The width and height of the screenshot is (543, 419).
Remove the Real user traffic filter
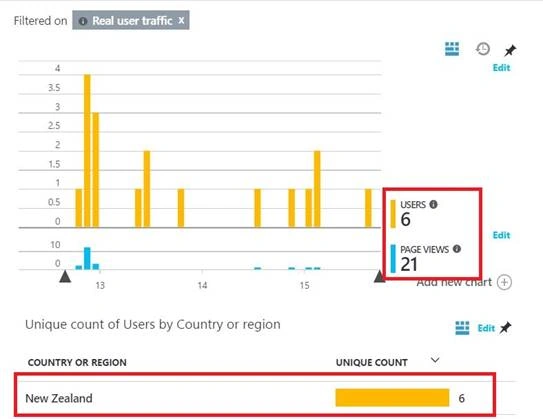(x=181, y=20)
